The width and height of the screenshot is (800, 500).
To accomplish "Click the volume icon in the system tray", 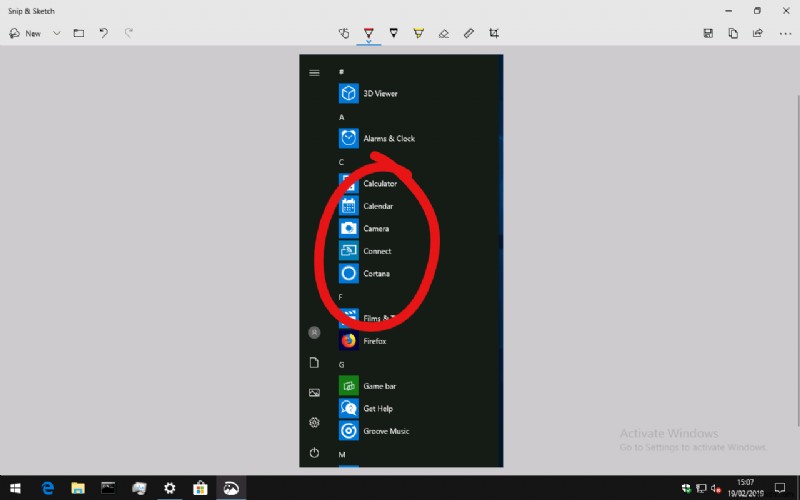I will 716,488.
